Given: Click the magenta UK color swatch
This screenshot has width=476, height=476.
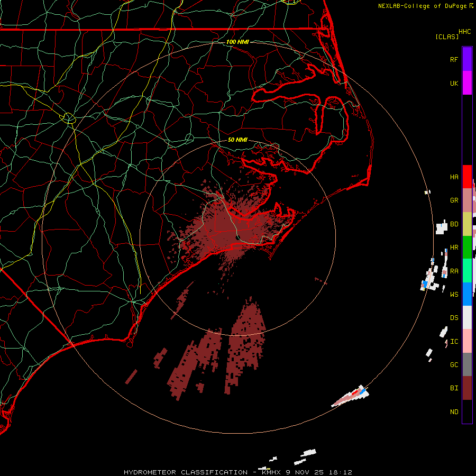Looking at the screenshot, I should point(467,83).
